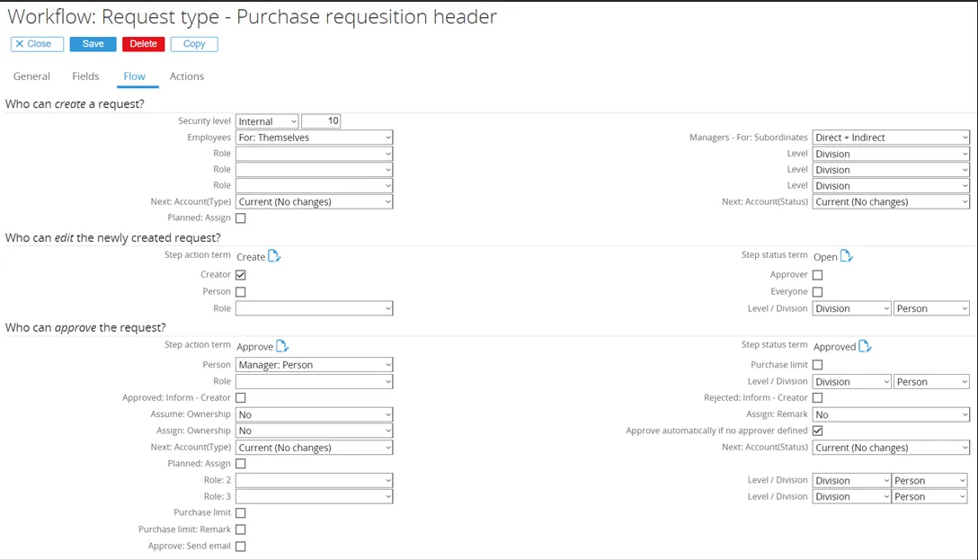Viewport: 978px width, 560px height.
Task: Edit the Approve step action term icon
Action: click(282, 346)
